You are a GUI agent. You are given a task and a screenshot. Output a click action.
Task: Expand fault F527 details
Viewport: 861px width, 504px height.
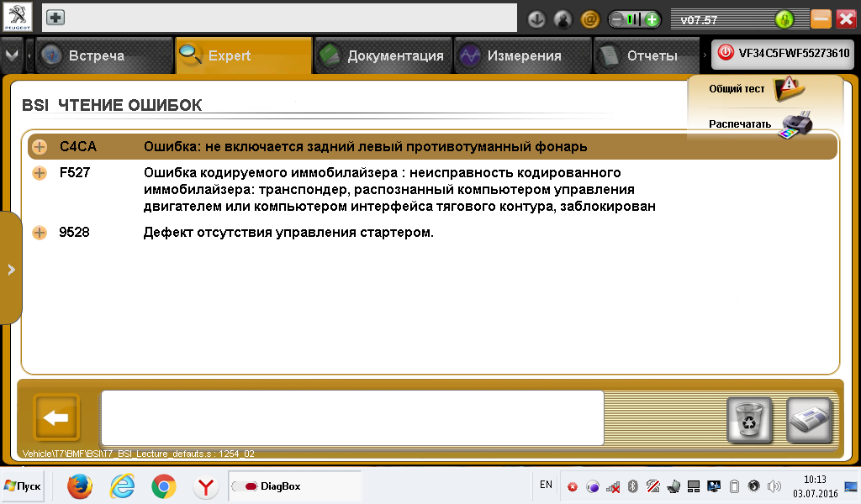click(x=39, y=173)
